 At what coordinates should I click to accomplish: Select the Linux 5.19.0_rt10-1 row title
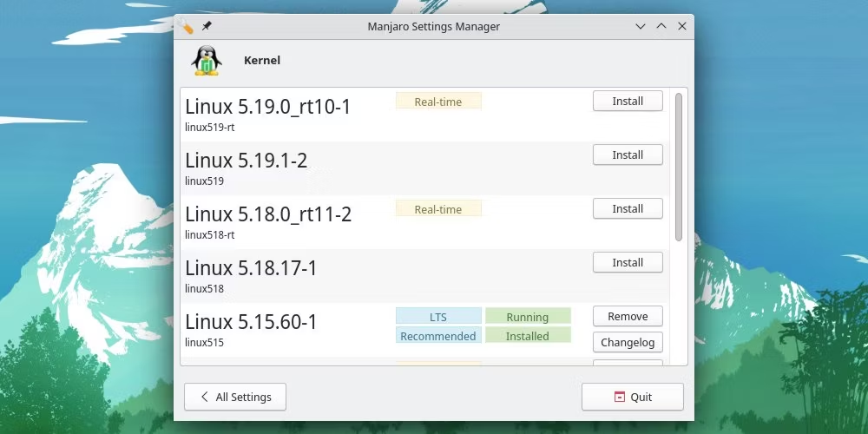[267, 106]
